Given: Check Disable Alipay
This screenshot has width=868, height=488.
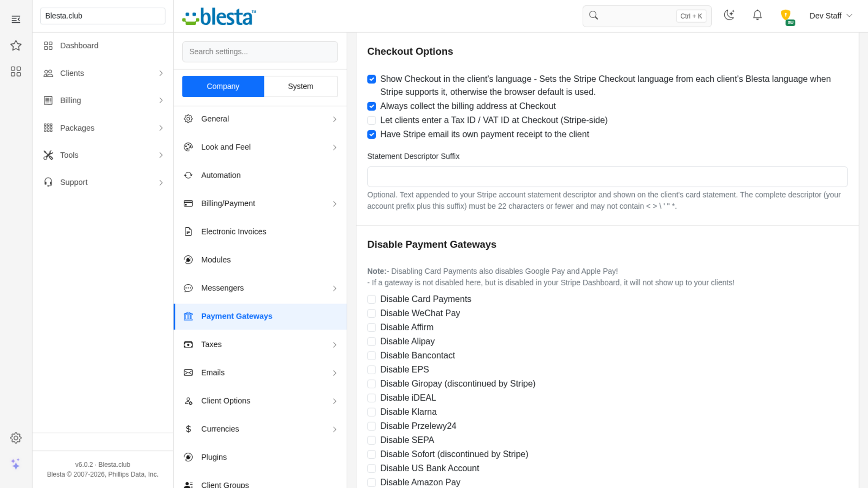Looking at the screenshot, I should (x=372, y=342).
